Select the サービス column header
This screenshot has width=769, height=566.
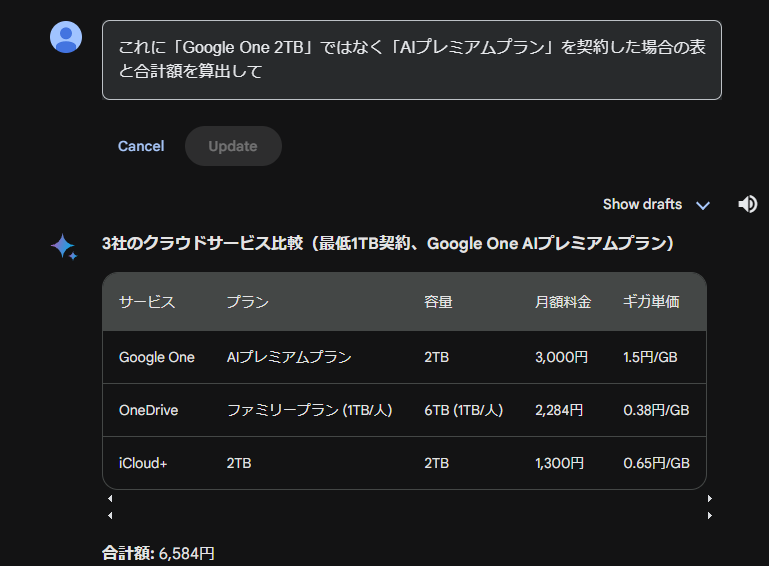coord(147,302)
